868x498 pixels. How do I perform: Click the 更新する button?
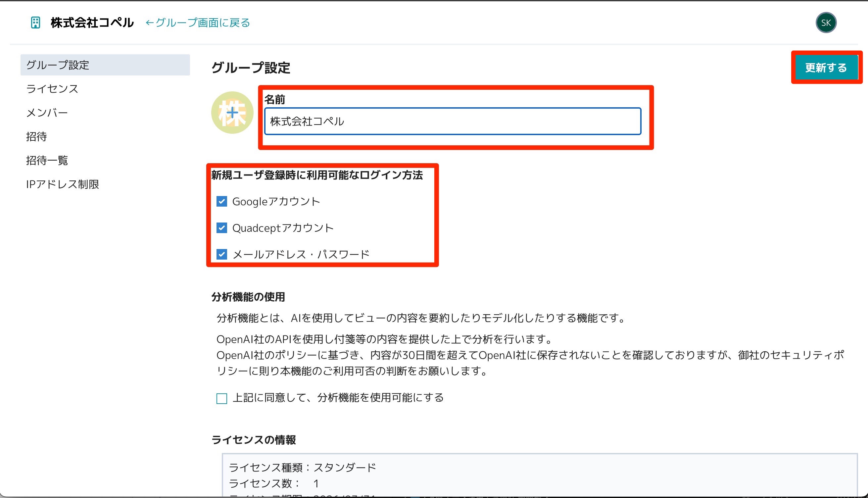coord(826,67)
